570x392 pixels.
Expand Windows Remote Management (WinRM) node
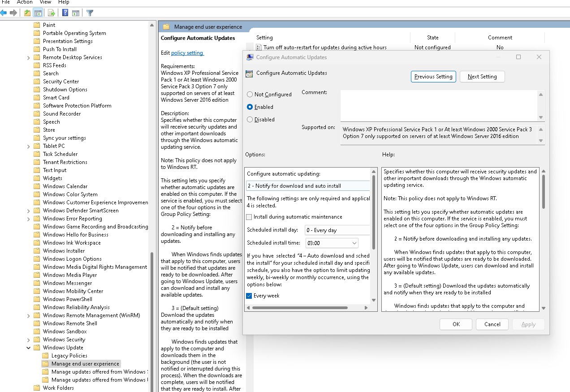coord(29,315)
